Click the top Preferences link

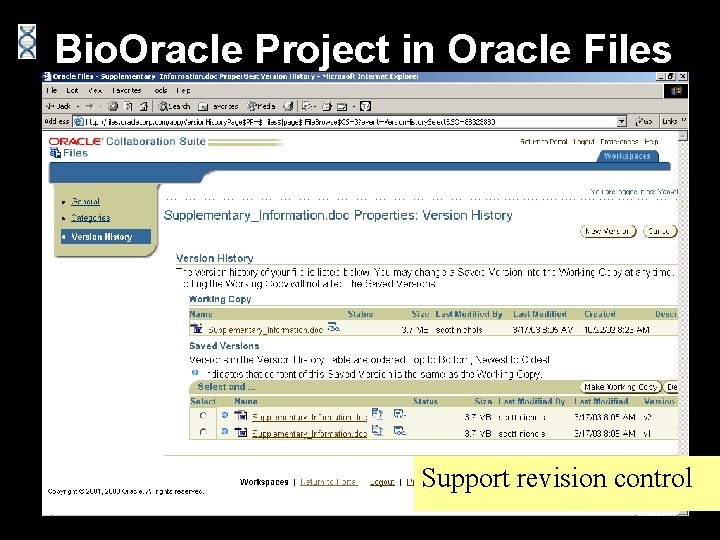tap(619, 141)
